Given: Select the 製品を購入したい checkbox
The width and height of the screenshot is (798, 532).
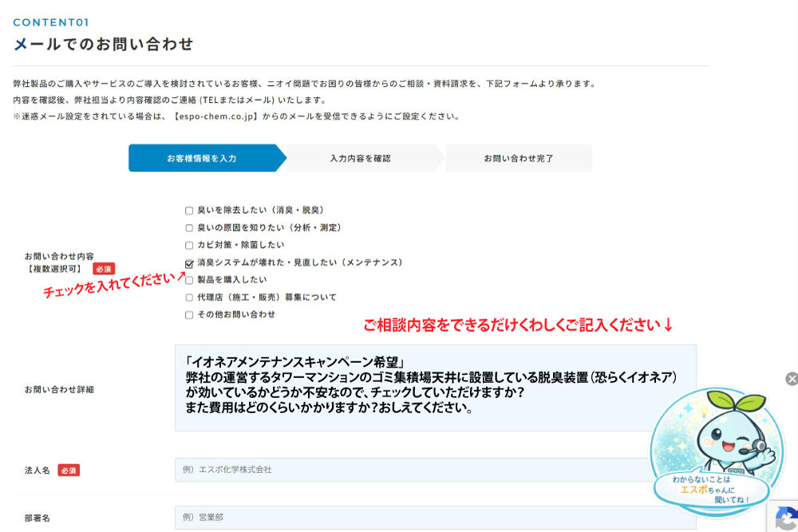Looking at the screenshot, I should coord(189,280).
